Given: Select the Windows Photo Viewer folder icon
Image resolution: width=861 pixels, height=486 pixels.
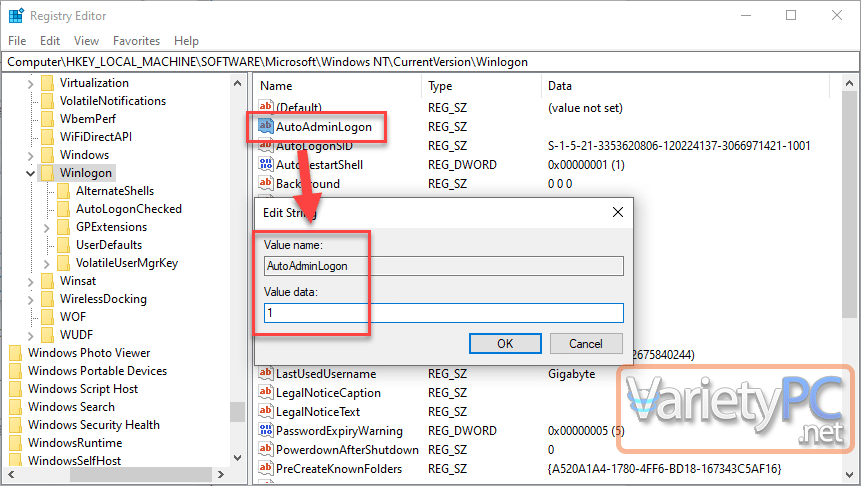Looking at the screenshot, I should point(16,353).
